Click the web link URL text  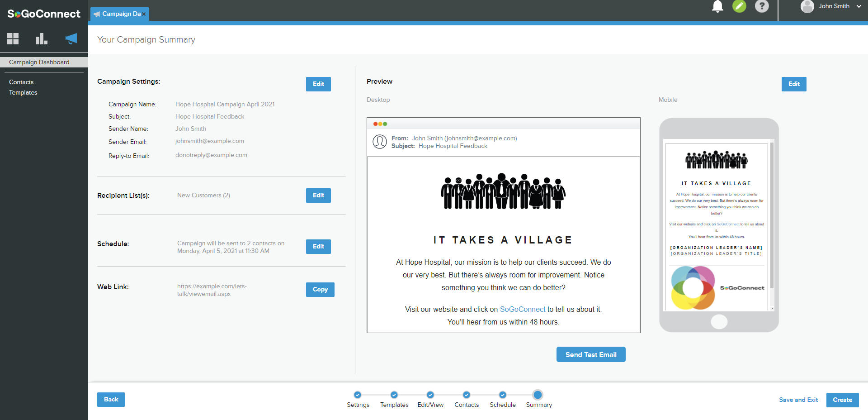click(x=212, y=290)
